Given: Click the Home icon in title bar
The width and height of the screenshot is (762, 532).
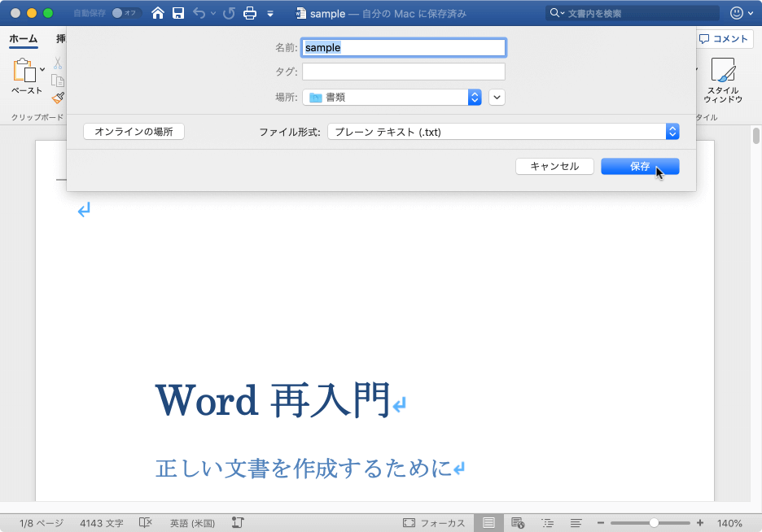Looking at the screenshot, I should pyautogui.click(x=157, y=13).
